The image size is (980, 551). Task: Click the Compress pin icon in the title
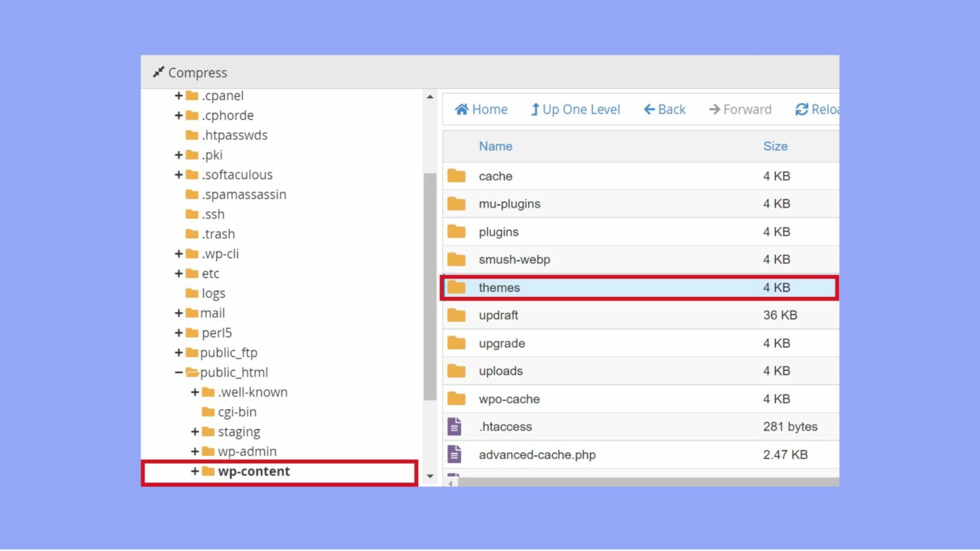(x=158, y=72)
